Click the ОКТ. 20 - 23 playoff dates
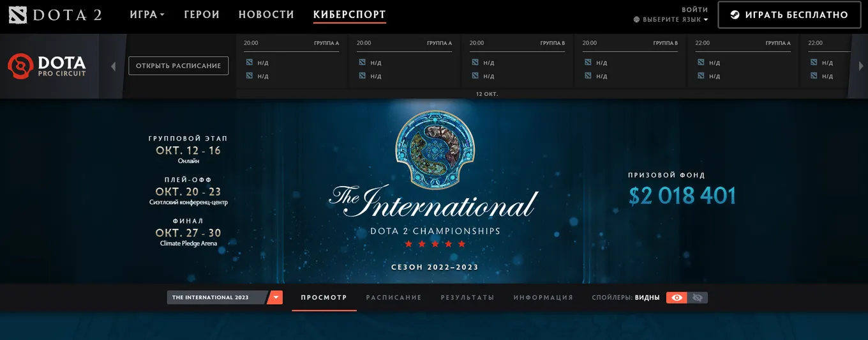The image size is (868, 340). coord(188,192)
